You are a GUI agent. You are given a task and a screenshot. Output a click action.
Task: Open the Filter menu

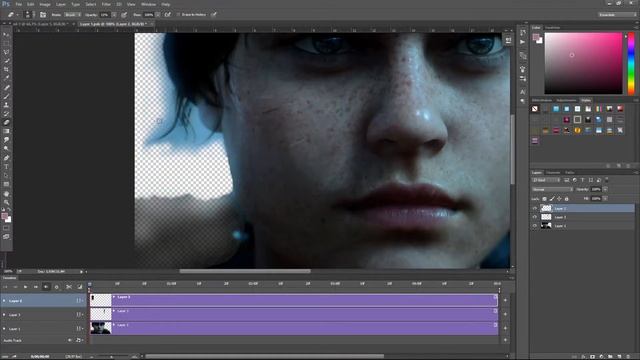pyautogui.click(x=106, y=4)
